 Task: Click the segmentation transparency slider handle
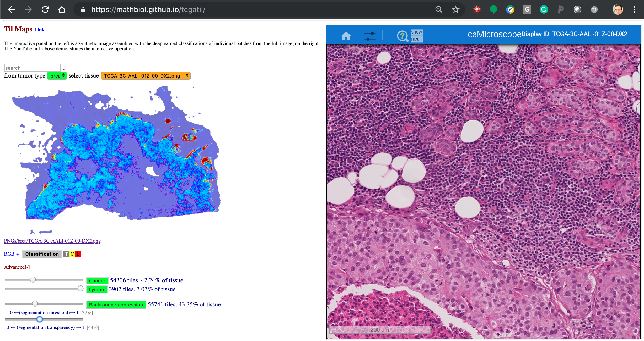point(40,319)
